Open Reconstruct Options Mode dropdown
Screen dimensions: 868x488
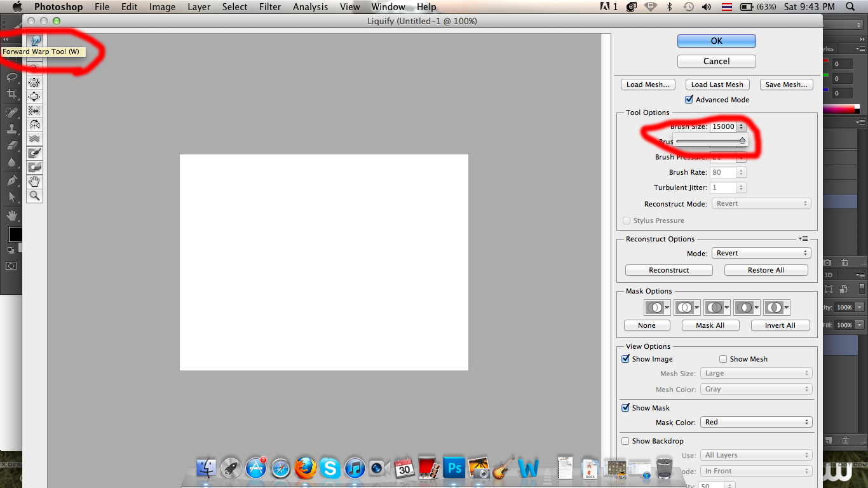tap(761, 253)
